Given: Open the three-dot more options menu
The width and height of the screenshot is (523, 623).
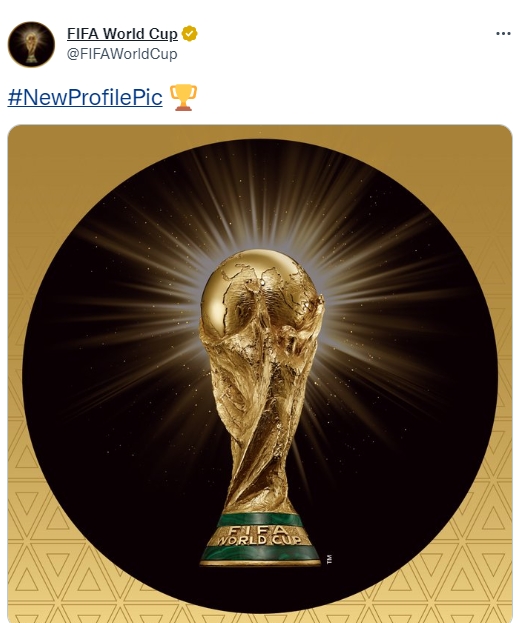Looking at the screenshot, I should pyautogui.click(x=503, y=34).
